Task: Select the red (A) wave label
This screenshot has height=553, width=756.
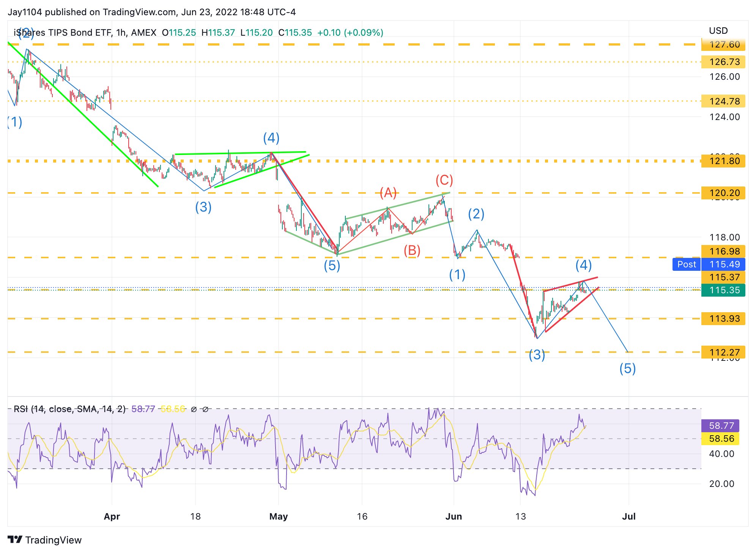Action: tap(388, 193)
